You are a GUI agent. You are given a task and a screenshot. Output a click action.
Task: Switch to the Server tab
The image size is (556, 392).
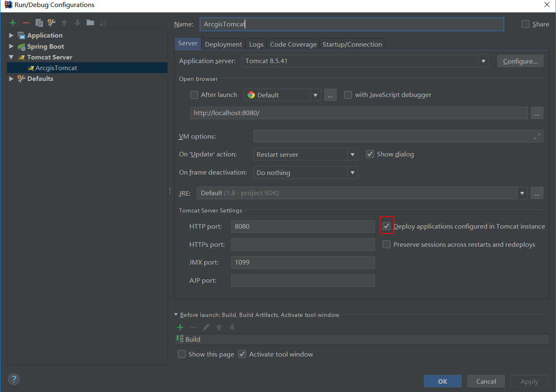tap(188, 43)
